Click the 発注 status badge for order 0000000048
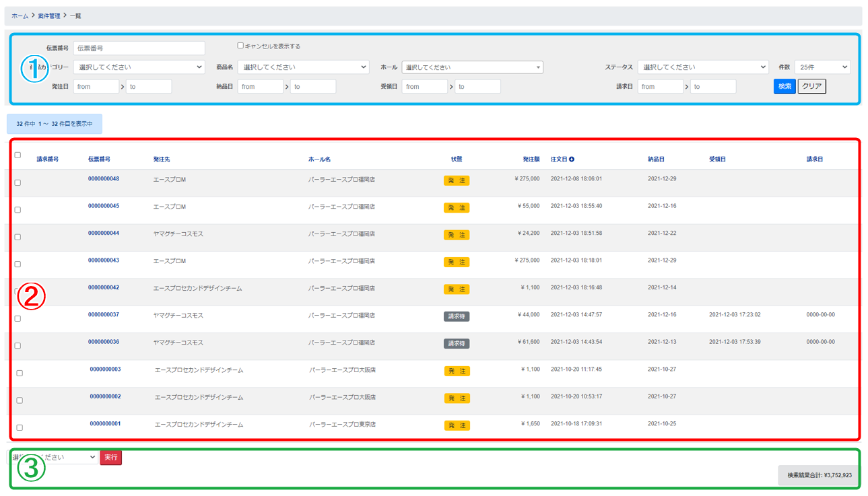This screenshot has height=496, width=868. click(456, 180)
